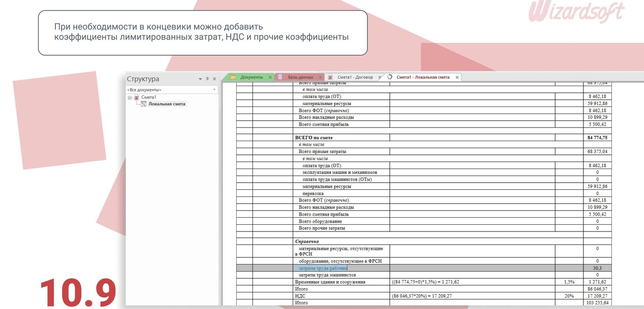Click the 1,5% coefficient cell
644x309 pixels.
point(569,282)
